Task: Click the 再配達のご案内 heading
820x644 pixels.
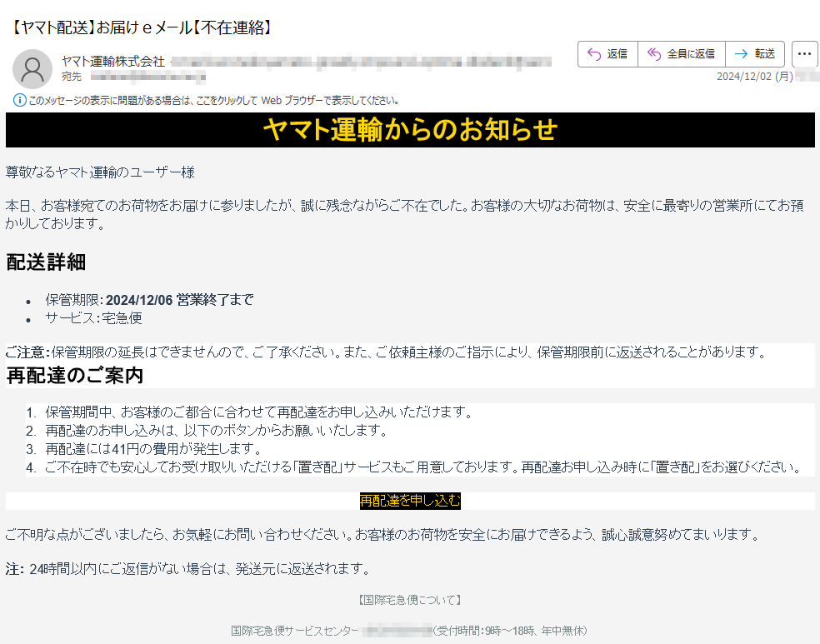Action: pos(75,375)
